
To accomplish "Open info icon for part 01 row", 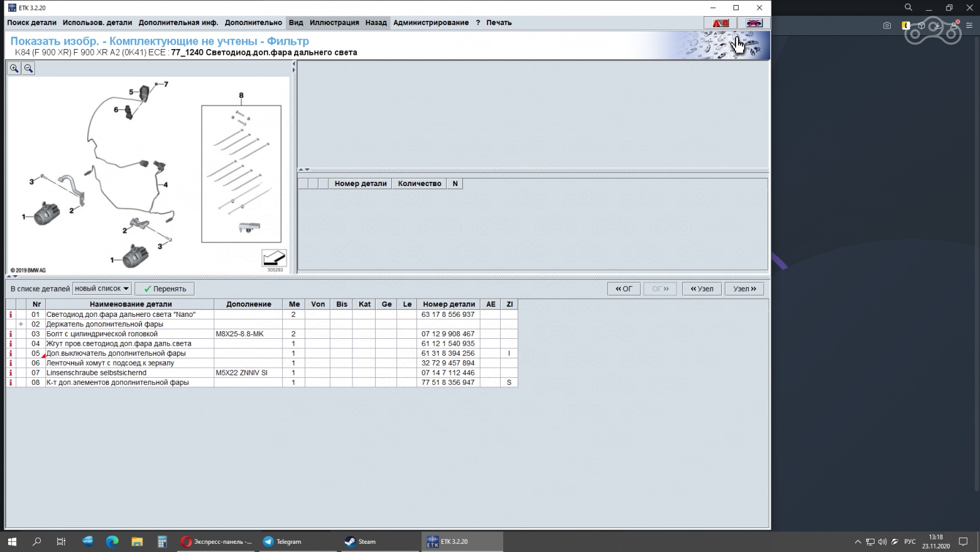I will [x=11, y=314].
